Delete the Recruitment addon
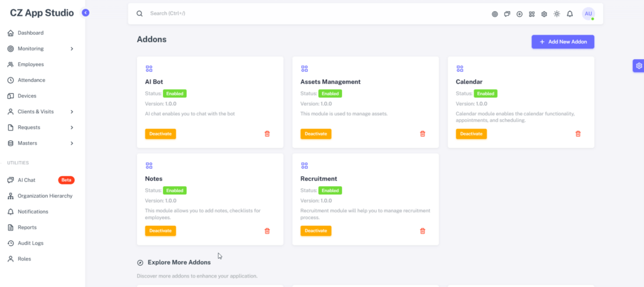This screenshot has width=644, height=287. pos(423,231)
